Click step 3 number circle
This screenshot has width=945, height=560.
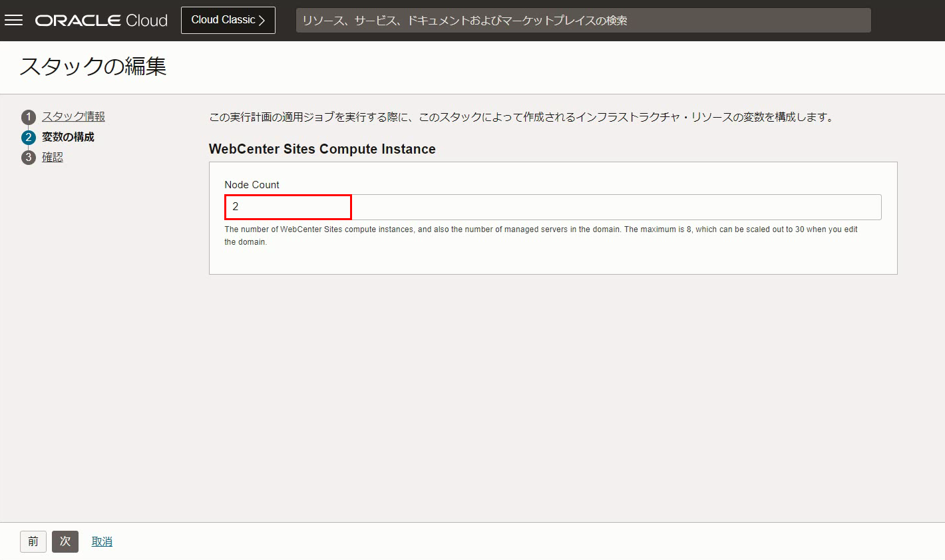(x=28, y=158)
